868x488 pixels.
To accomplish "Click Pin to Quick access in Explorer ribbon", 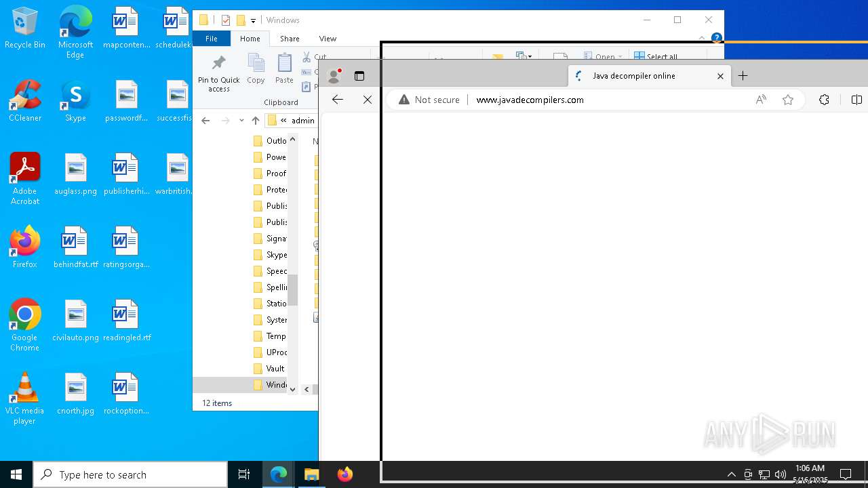I will 218,73.
